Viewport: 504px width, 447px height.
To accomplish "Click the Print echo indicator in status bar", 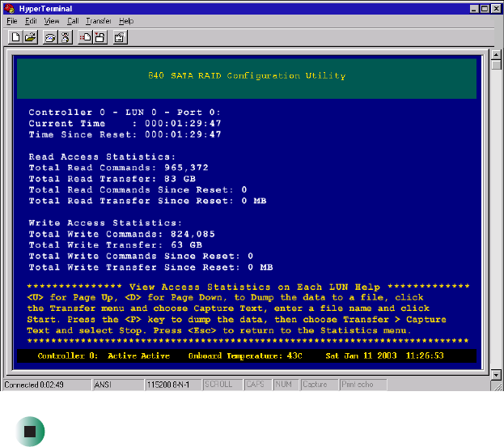I will pos(363,385).
